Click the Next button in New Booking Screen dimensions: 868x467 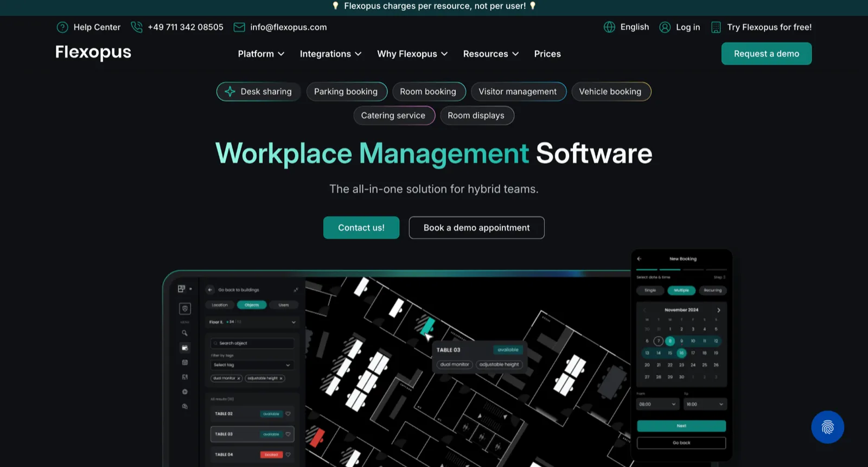point(681,426)
